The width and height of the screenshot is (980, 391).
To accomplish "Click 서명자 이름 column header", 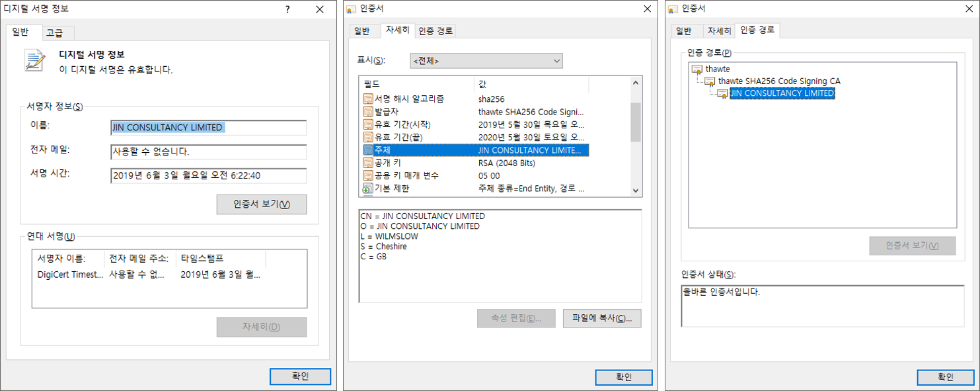I will (69, 258).
